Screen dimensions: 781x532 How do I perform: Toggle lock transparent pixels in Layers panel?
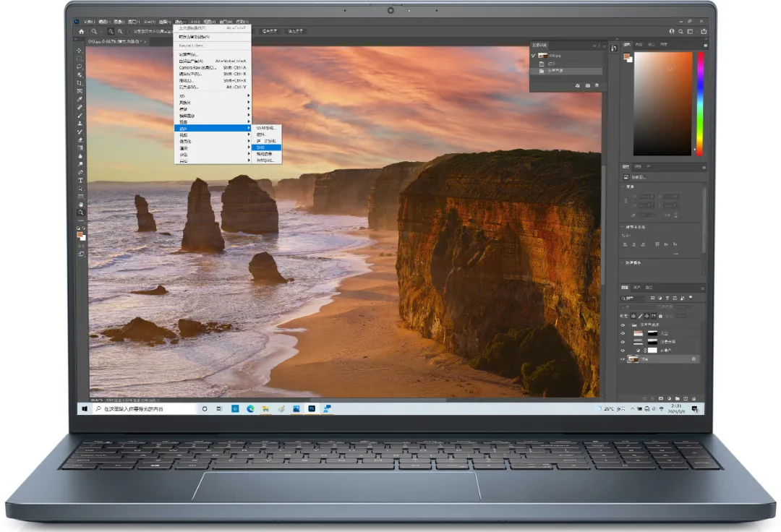(x=633, y=316)
